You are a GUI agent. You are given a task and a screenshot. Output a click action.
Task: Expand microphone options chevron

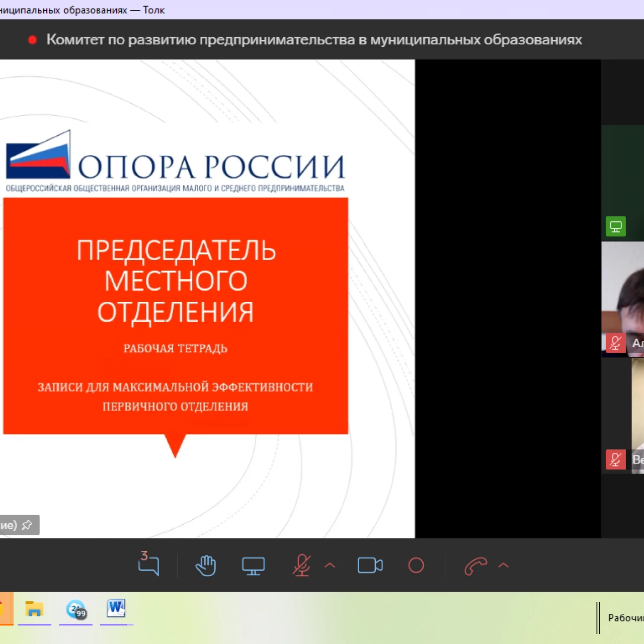[330, 565]
